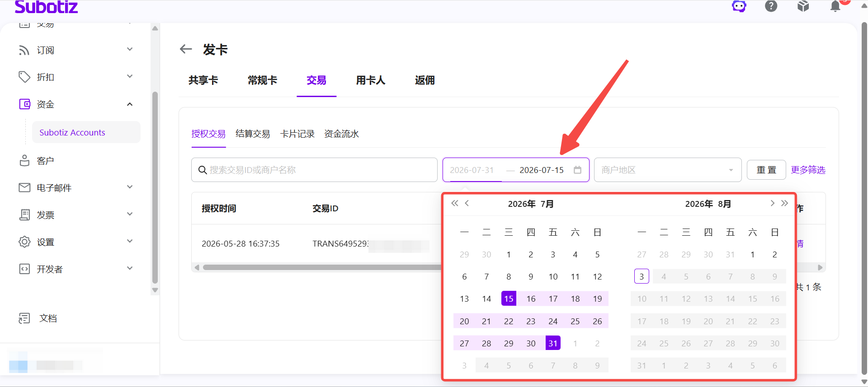Expand the 设置 sidebar menu
Viewport: 868px width, 387px height.
(130, 241)
